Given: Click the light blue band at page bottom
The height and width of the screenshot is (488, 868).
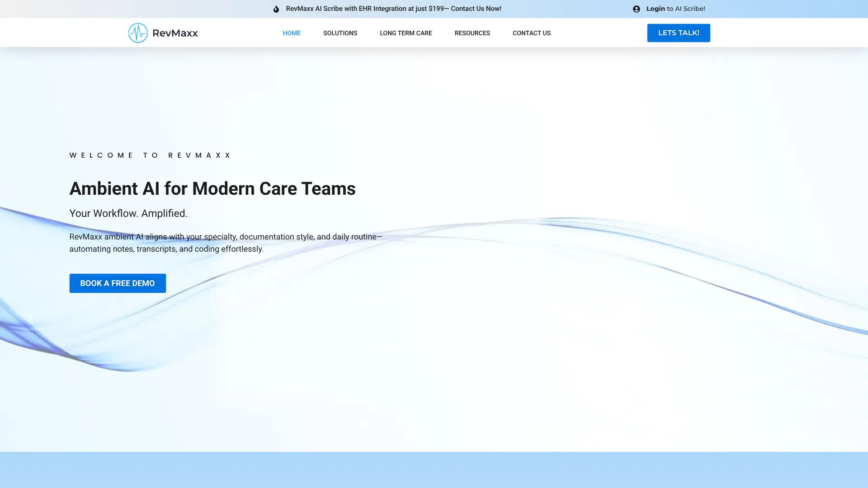Looking at the screenshot, I should pyautogui.click(x=434, y=470).
